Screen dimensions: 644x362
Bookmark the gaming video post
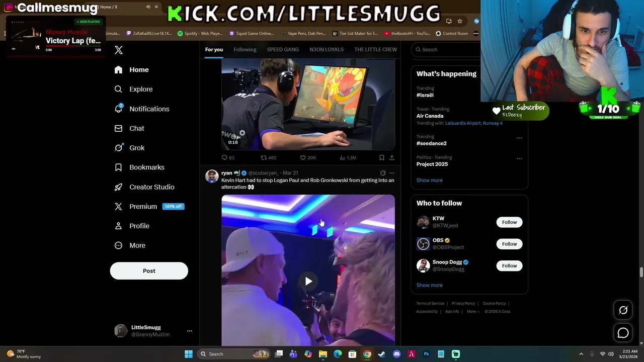tap(382, 158)
